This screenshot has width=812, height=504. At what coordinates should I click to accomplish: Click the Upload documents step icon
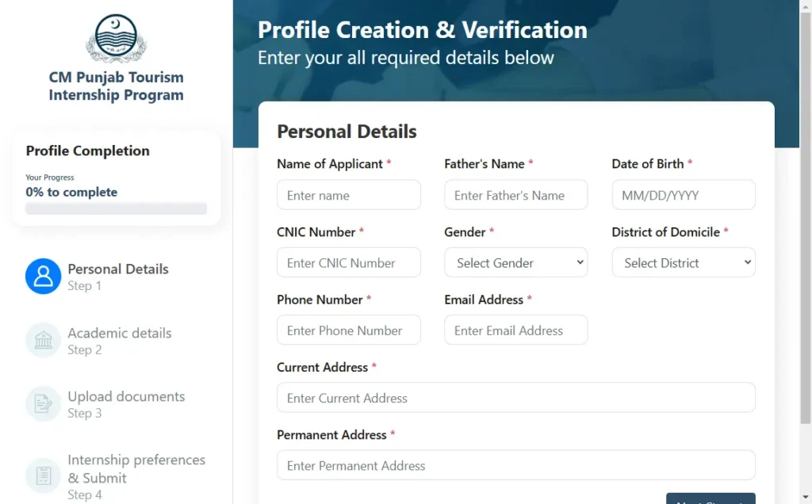pyautogui.click(x=44, y=404)
